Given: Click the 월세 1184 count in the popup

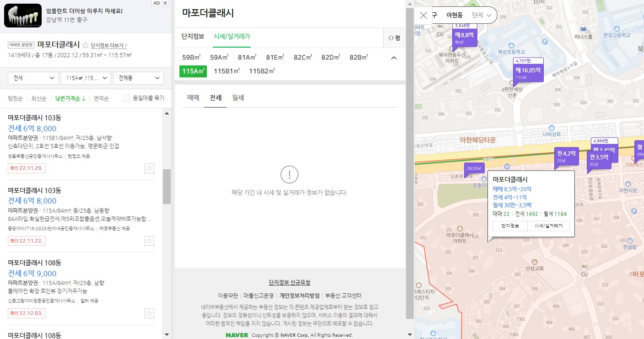Looking at the screenshot, I should tap(555, 214).
